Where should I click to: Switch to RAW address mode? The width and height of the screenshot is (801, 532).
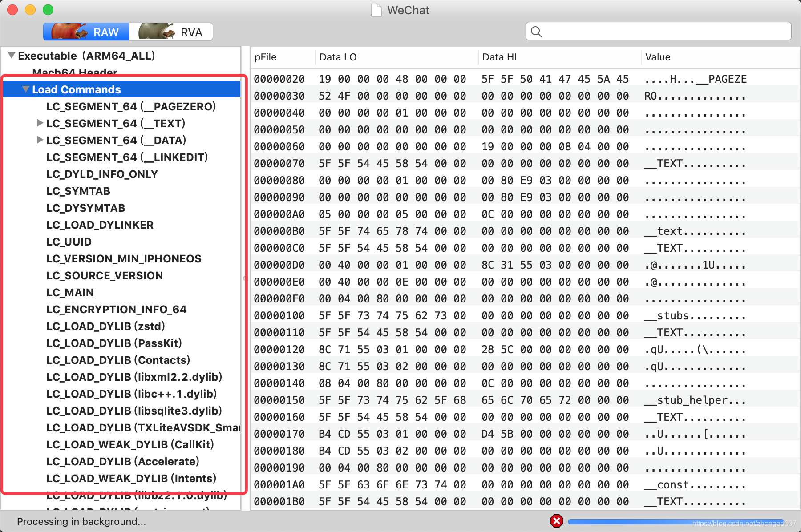[86, 32]
